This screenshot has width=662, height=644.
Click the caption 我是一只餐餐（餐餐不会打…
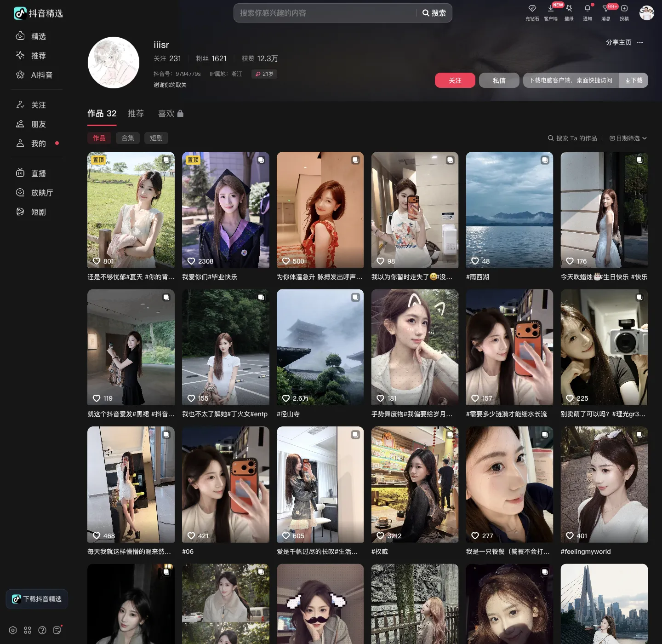click(508, 552)
